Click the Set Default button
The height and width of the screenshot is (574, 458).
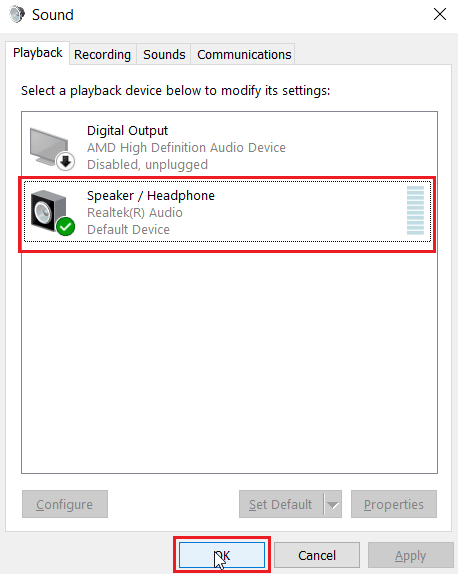pyautogui.click(x=281, y=504)
